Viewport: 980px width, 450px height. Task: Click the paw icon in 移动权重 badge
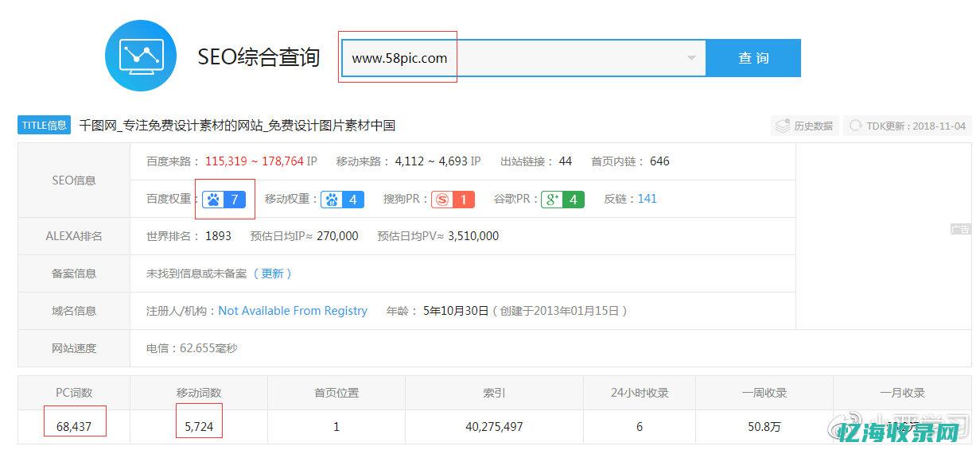coord(332,200)
